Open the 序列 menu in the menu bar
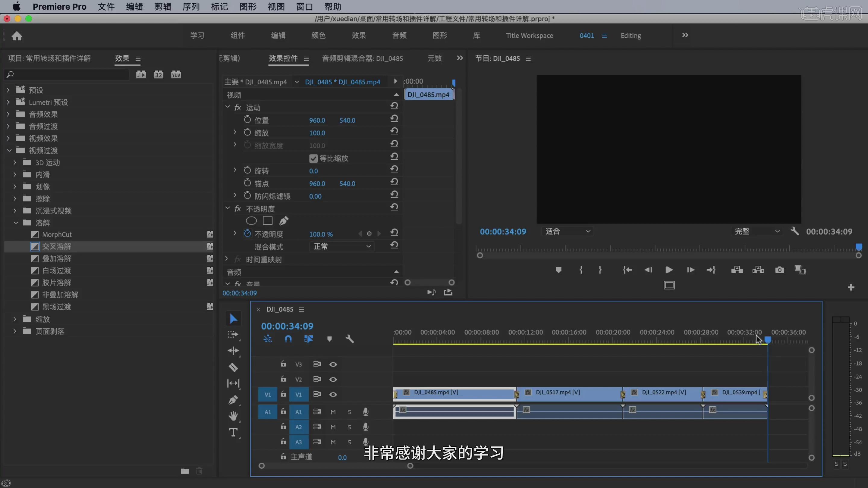This screenshot has height=488, width=868. point(191,7)
